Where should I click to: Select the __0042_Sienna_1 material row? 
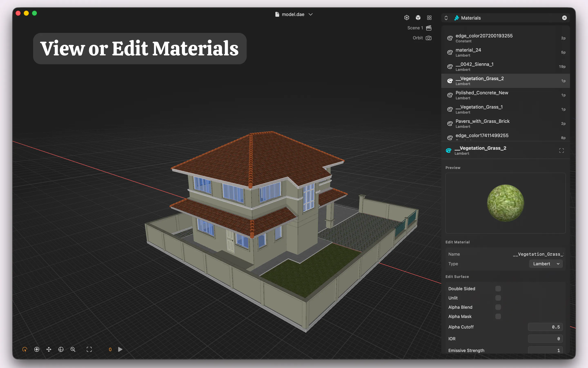(505, 66)
